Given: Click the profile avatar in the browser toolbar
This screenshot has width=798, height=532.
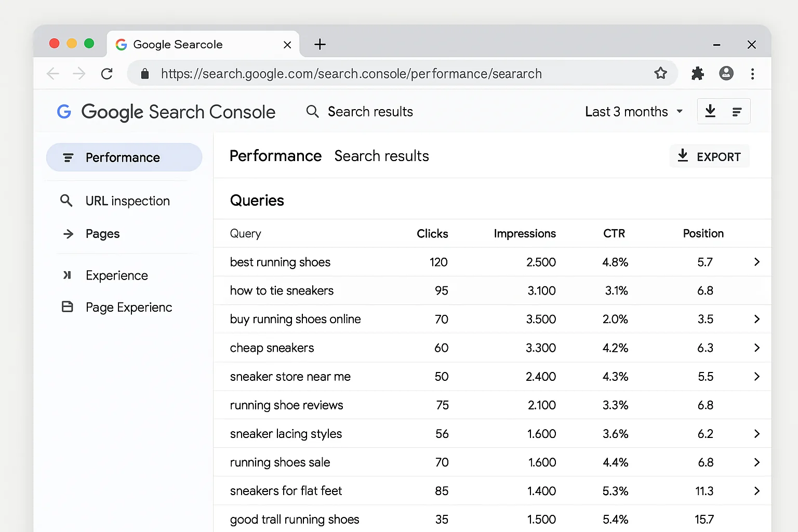Looking at the screenshot, I should 726,73.
